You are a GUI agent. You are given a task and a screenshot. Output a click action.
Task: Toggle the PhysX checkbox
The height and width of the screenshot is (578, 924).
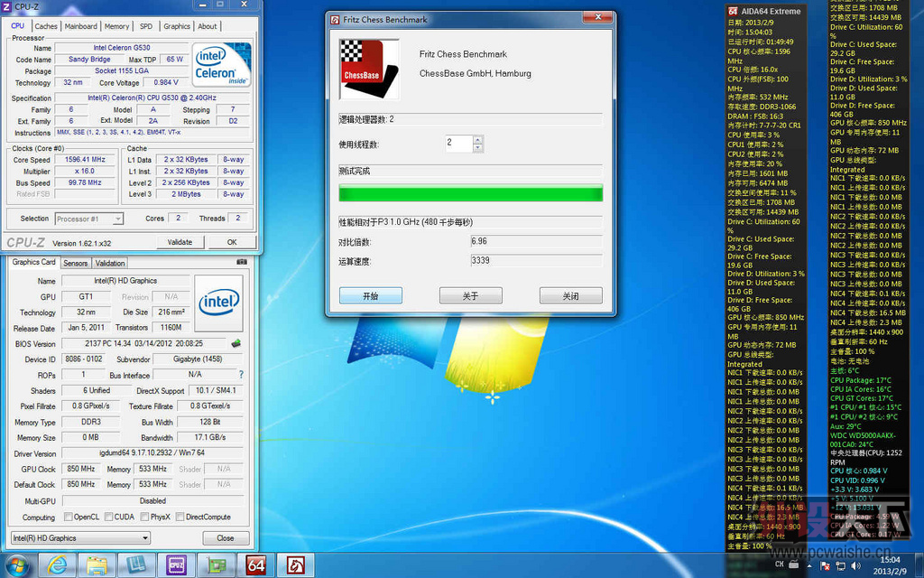[144, 517]
